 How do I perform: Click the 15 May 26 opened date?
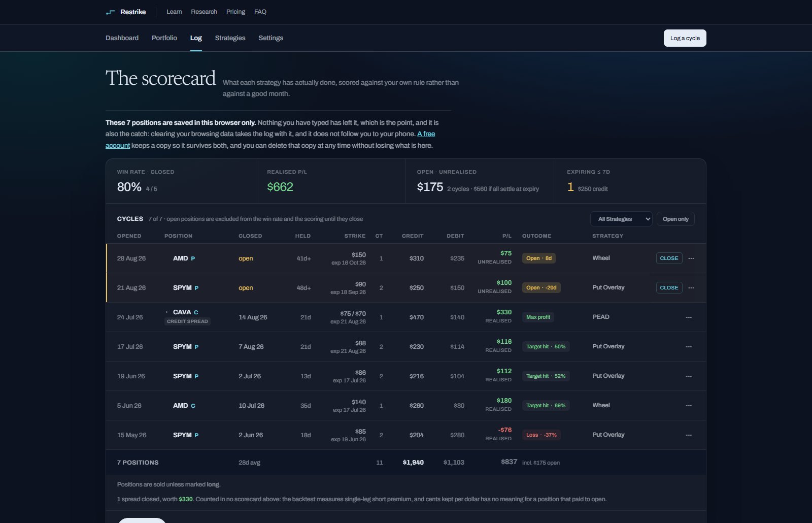[x=132, y=435]
